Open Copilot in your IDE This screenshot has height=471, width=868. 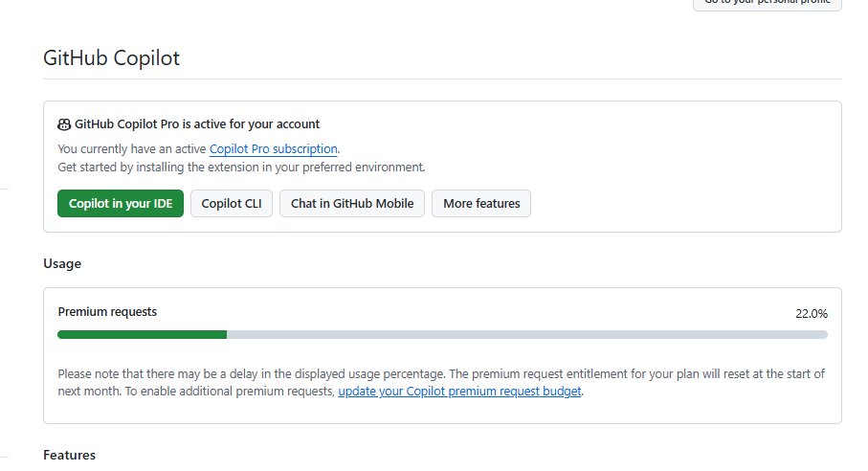coord(121,204)
